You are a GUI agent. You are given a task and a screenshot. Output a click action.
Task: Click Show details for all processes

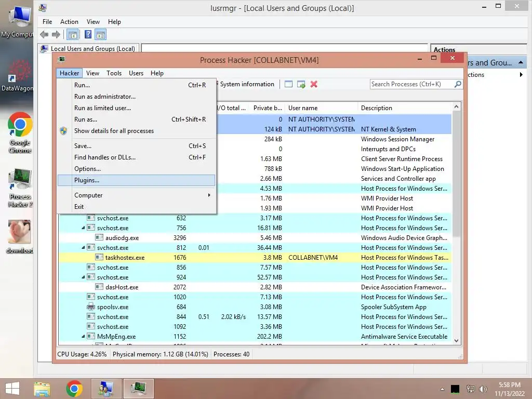[137, 131]
